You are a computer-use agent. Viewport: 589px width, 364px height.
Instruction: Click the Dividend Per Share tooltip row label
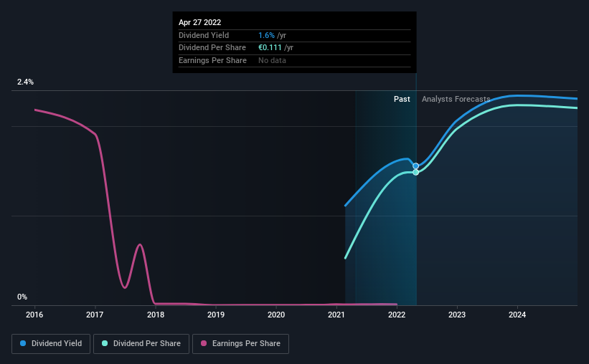coord(212,48)
